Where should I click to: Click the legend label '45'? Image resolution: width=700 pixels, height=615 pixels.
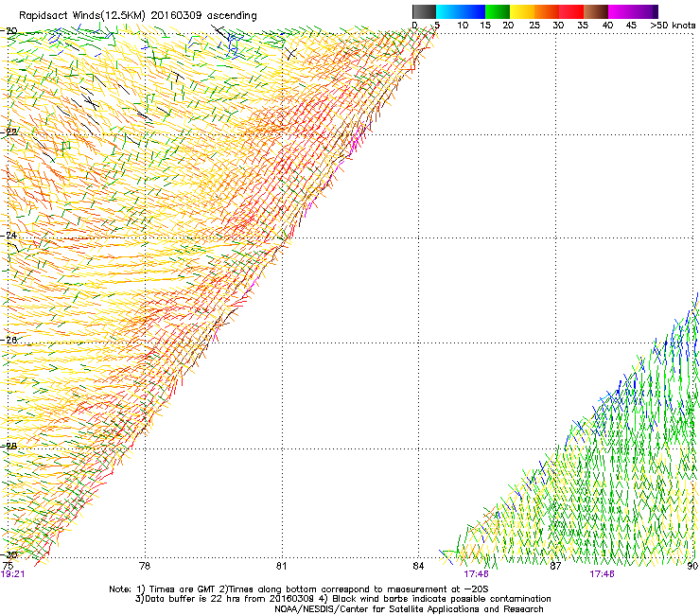point(631,26)
